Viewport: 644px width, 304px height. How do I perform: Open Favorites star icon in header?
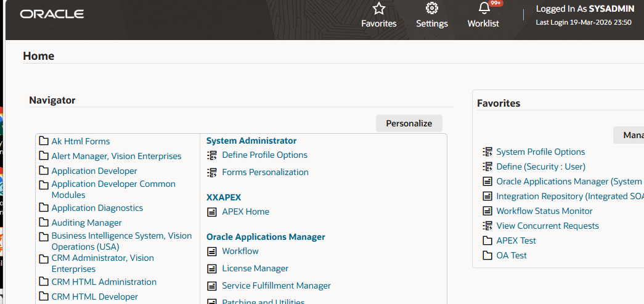378,8
